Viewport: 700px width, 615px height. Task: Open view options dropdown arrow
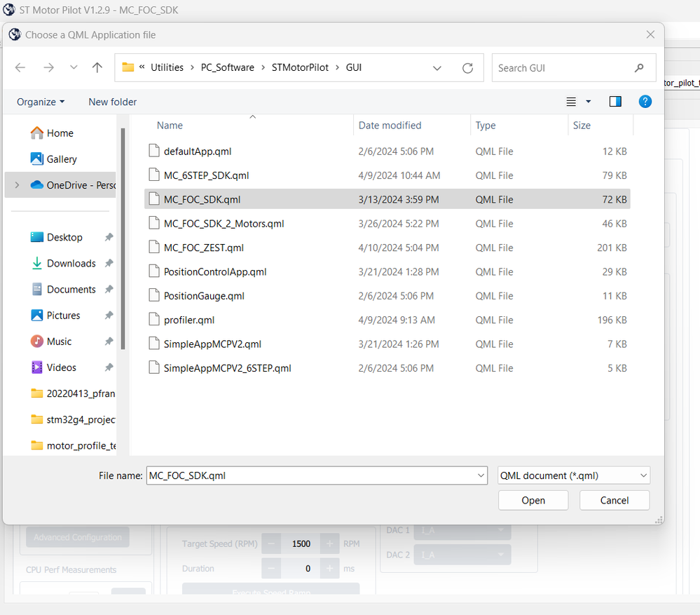tap(589, 102)
